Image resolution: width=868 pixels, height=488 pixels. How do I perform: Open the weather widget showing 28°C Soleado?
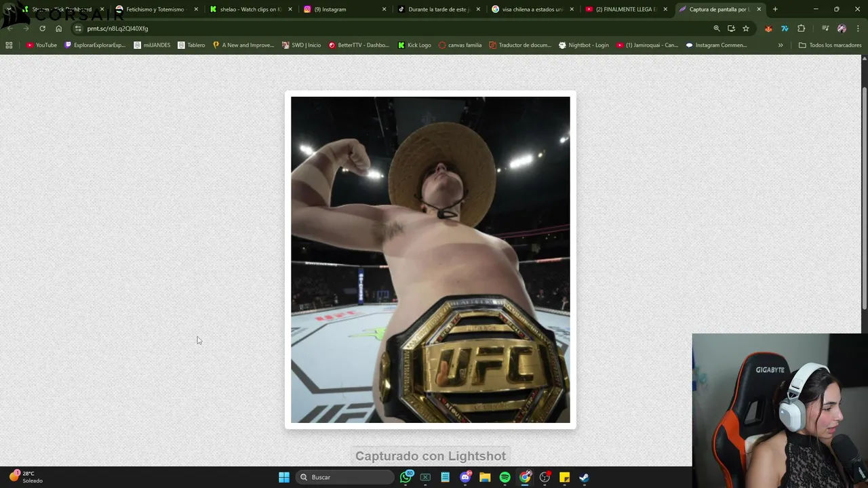coord(26,477)
